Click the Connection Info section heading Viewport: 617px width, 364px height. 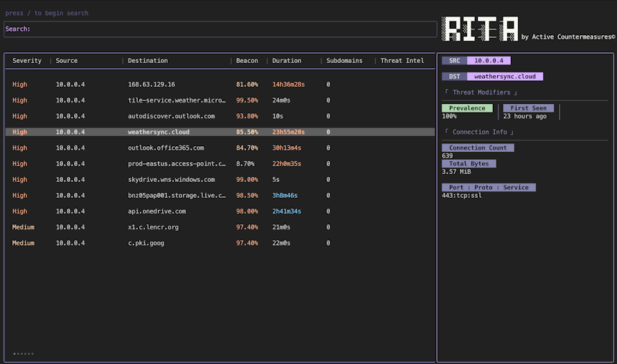tap(479, 132)
